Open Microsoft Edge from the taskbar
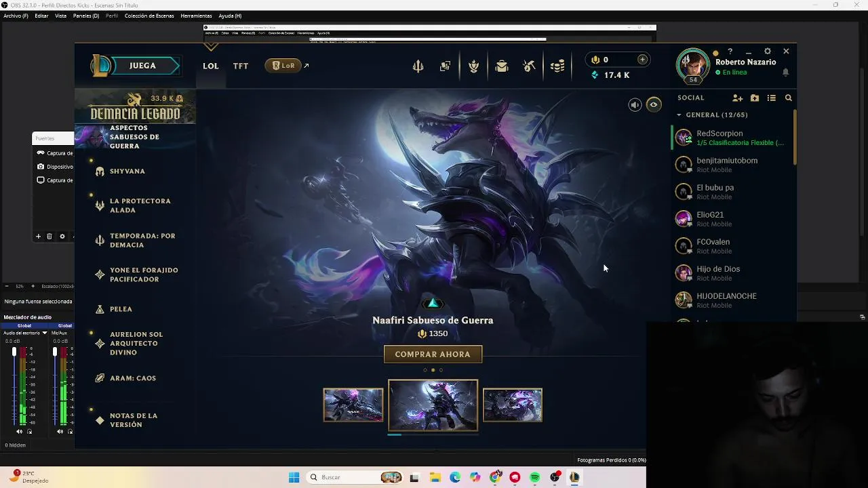The width and height of the screenshot is (868, 488). coord(455,477)
